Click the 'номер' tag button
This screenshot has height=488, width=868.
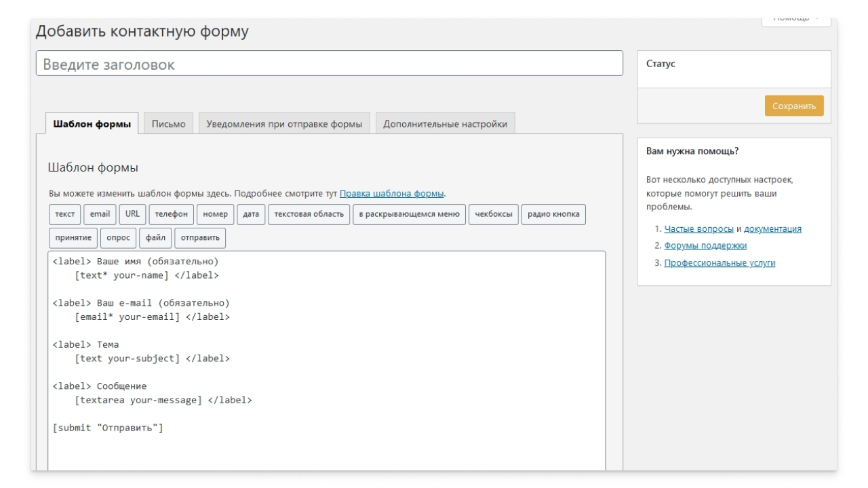point(216,214)
